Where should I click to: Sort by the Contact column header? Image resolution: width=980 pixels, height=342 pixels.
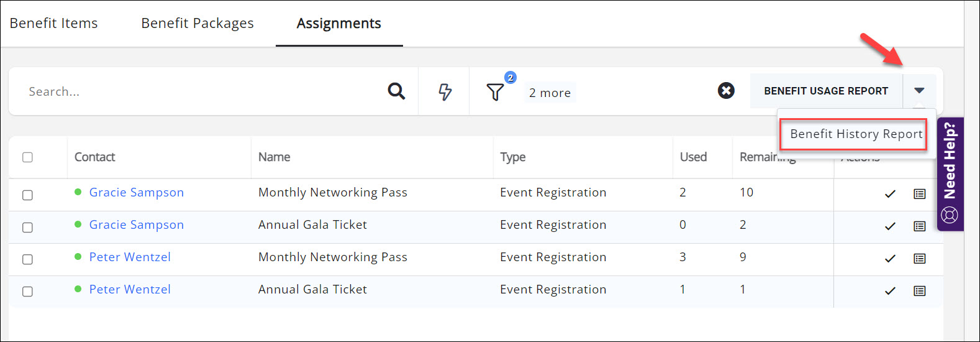pyautogui.click(x=95, y=157)
